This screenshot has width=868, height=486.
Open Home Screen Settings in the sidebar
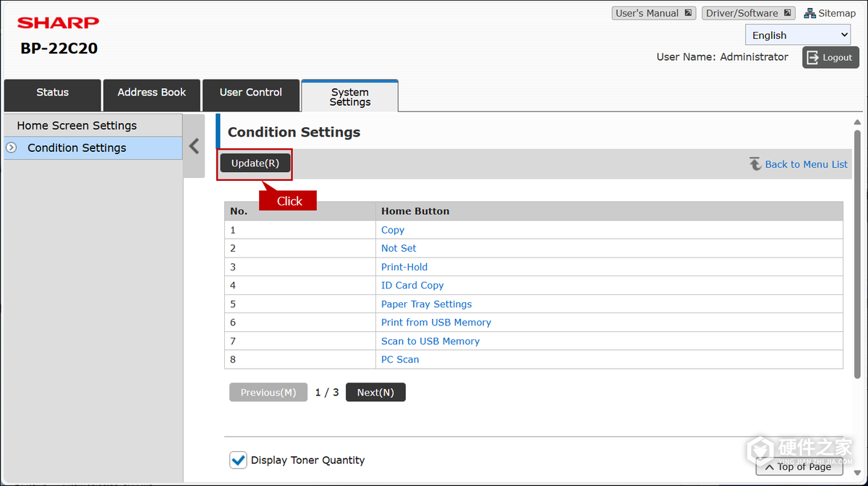pos(93,125)
